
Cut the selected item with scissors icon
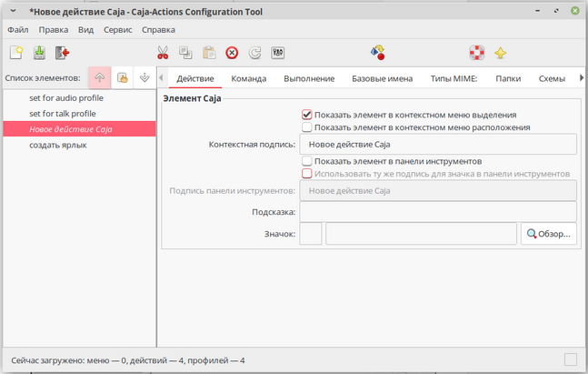[x=163, y=54]
